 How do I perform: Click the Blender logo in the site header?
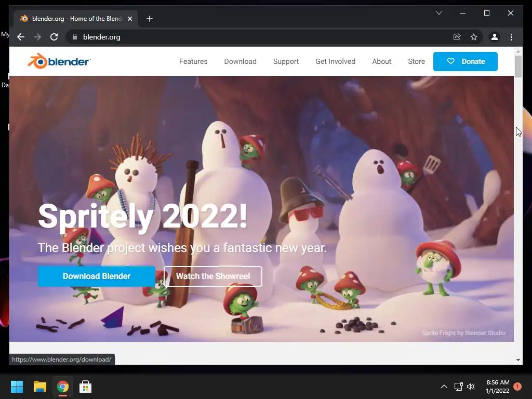(59, 61)
